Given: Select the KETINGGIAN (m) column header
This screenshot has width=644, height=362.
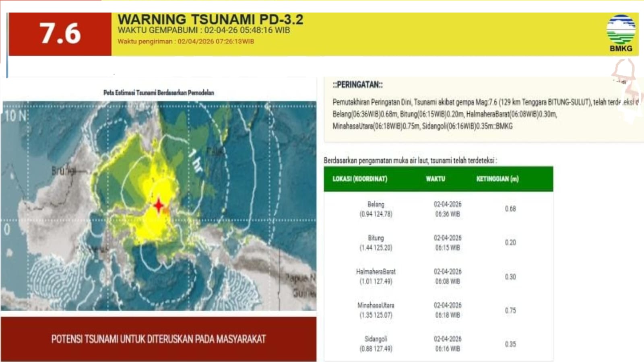Looking at the screenshot, I should 497,179.
